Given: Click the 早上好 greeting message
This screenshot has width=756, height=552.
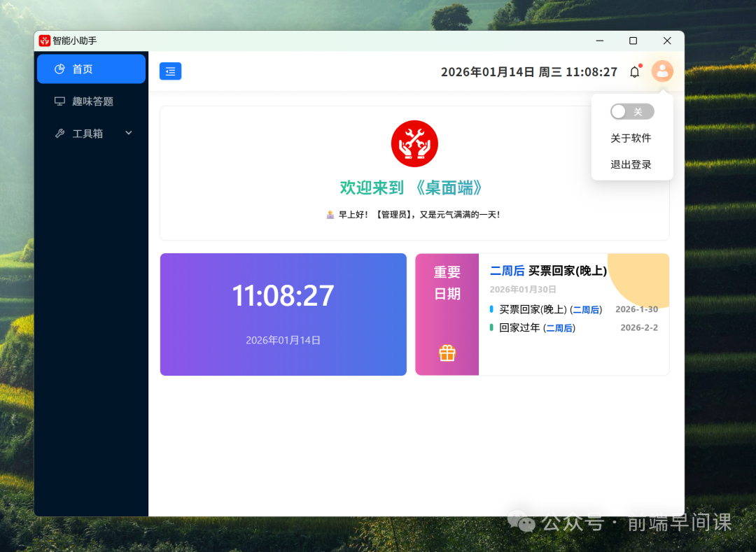Looking at the screenshot, I should click(414, 215).
